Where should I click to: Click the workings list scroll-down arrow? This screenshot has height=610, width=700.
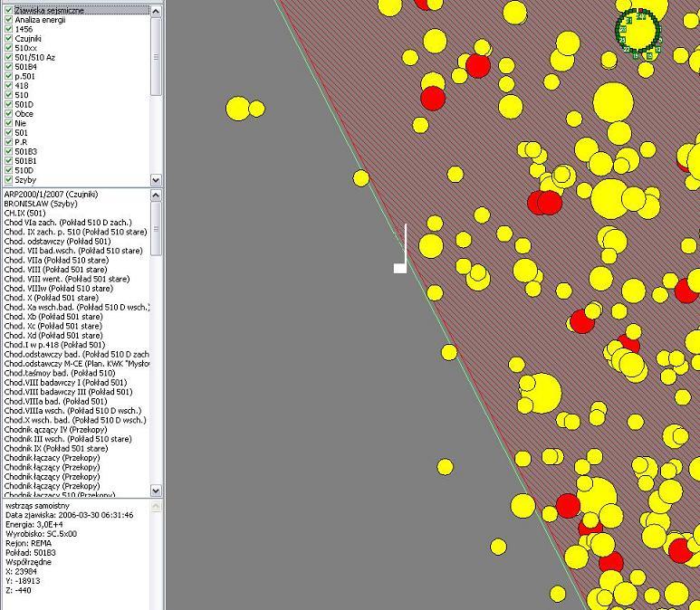[156, 491]
